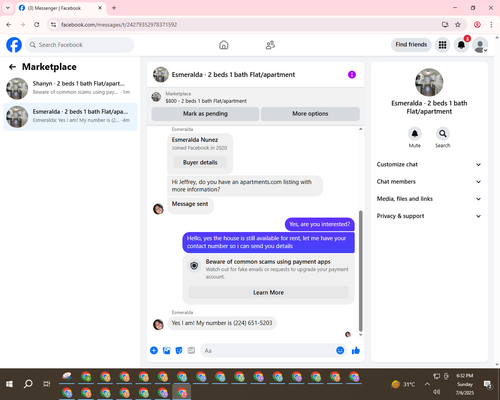
Task: Bookmark this page with star icon
Action: click(x=458, y=25)
